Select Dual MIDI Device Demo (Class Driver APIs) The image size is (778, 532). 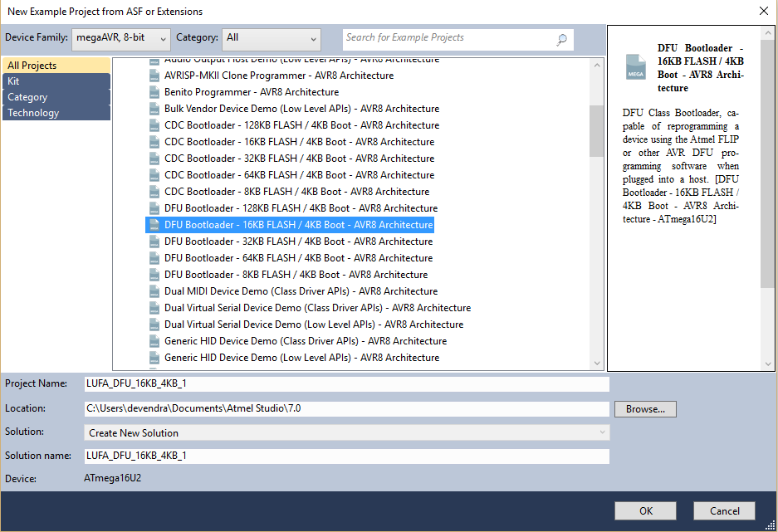301,291
